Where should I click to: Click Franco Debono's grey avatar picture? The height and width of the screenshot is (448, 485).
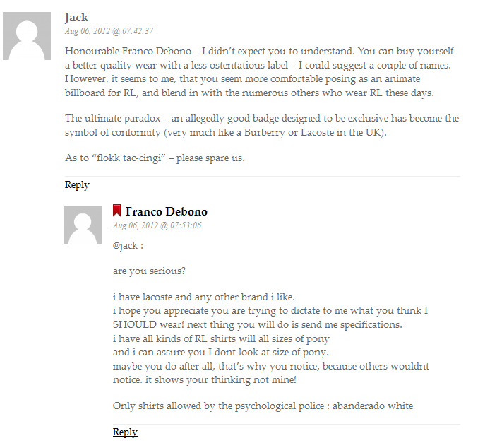point(82,225)
